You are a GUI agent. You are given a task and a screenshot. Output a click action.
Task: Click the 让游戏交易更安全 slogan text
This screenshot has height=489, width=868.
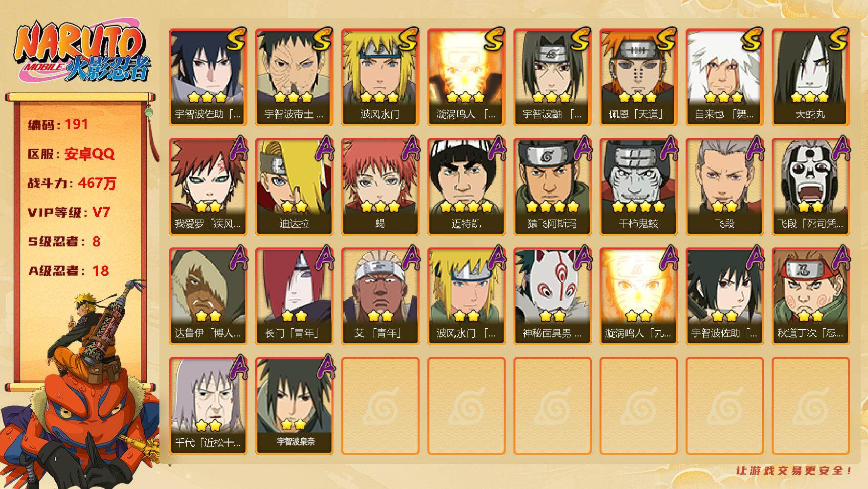[x=795, y=471]
